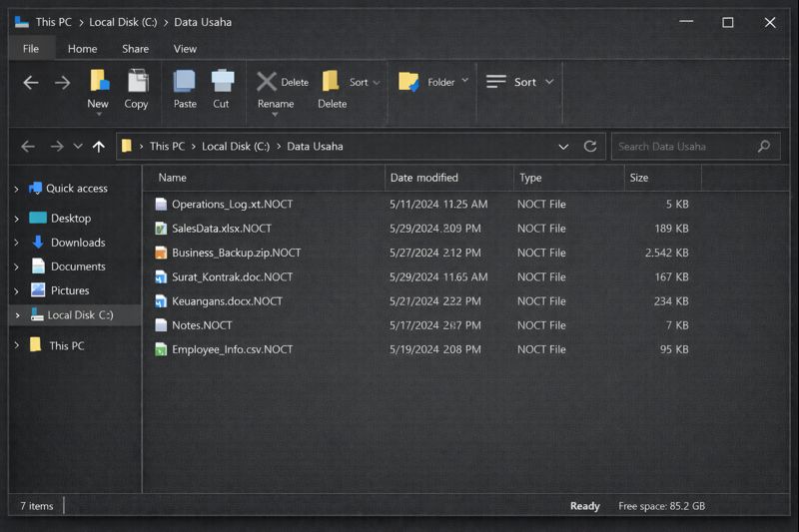The width and height of the screenshot is (799, 532).
Task: Click the Cut icon in the ribbon
Action: click(x=222, y=82)
